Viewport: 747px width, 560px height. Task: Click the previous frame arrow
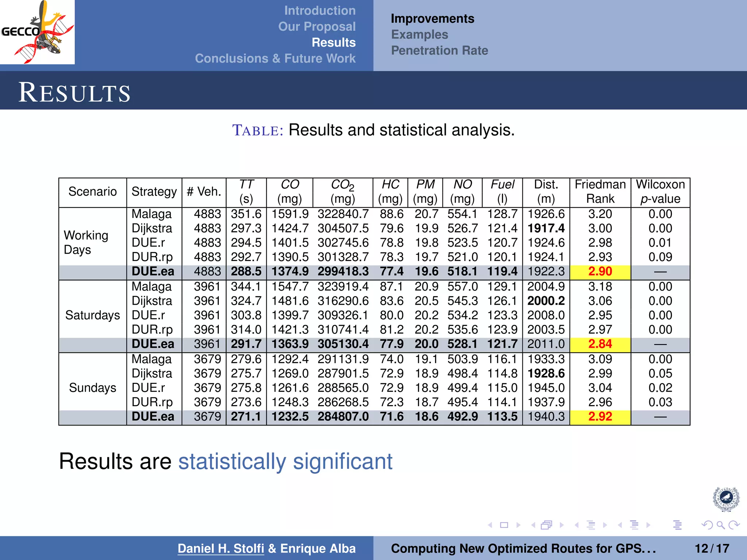(x=533, y=525)
